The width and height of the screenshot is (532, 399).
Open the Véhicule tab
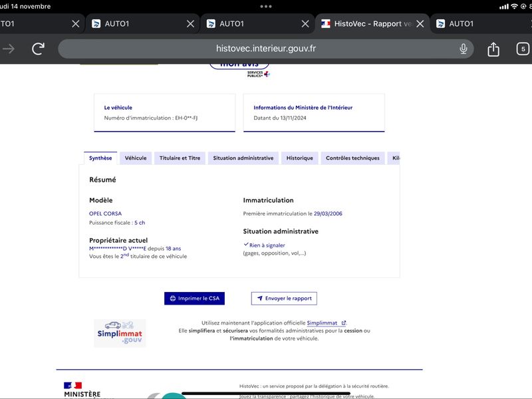pos(136,158)
